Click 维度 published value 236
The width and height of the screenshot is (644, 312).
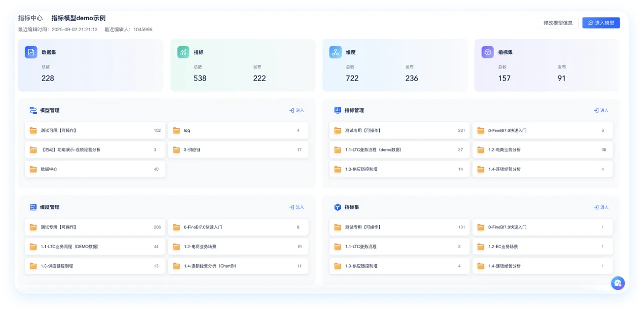tap(412, 78)
